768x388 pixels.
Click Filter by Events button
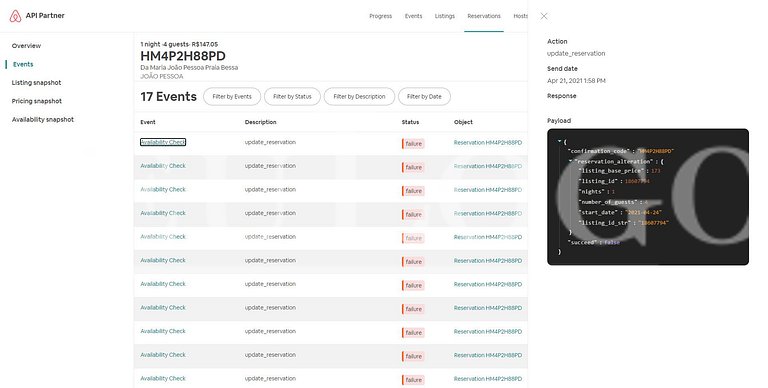pyautogui.click(x=232, y=97)
